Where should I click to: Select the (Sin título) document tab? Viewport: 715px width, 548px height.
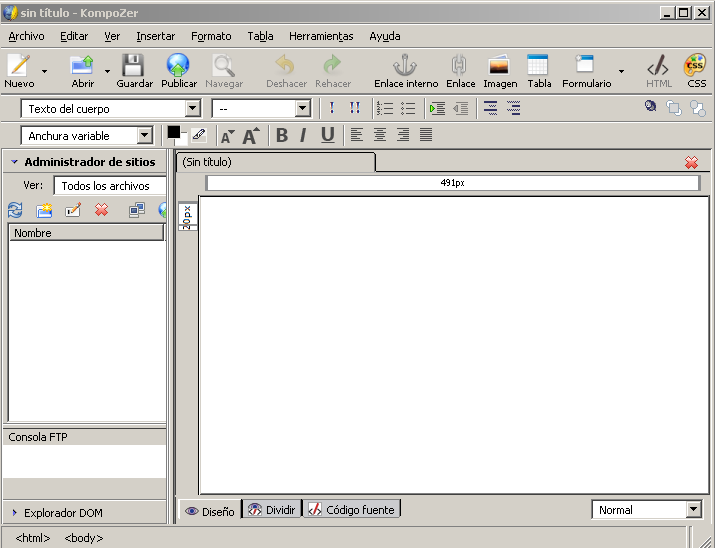tap(276, 162)
